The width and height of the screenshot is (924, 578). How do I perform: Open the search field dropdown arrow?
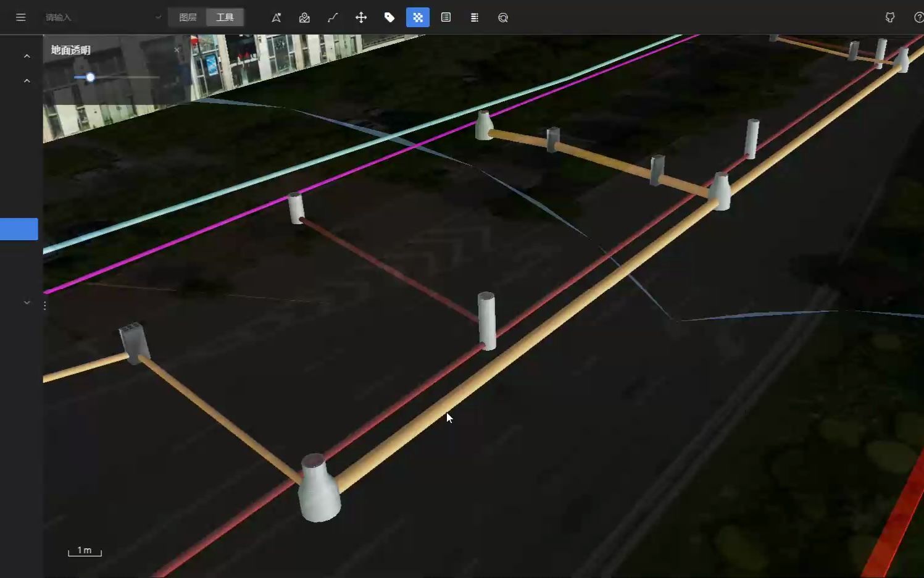pos(158,17)
